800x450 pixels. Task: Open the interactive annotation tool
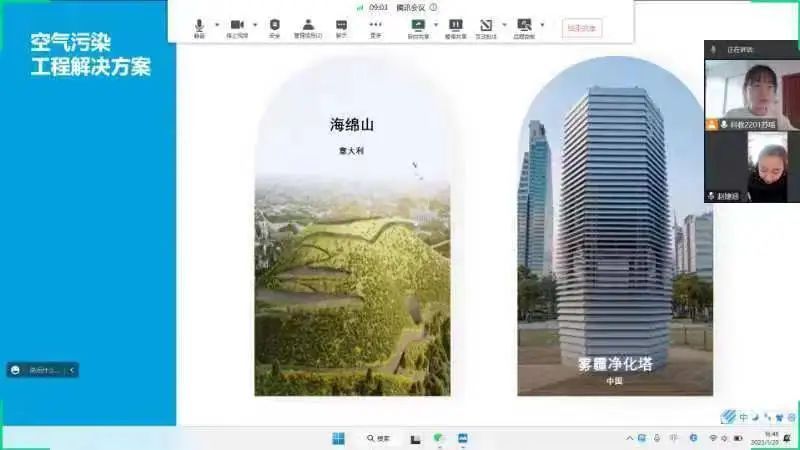coord(486,25)
